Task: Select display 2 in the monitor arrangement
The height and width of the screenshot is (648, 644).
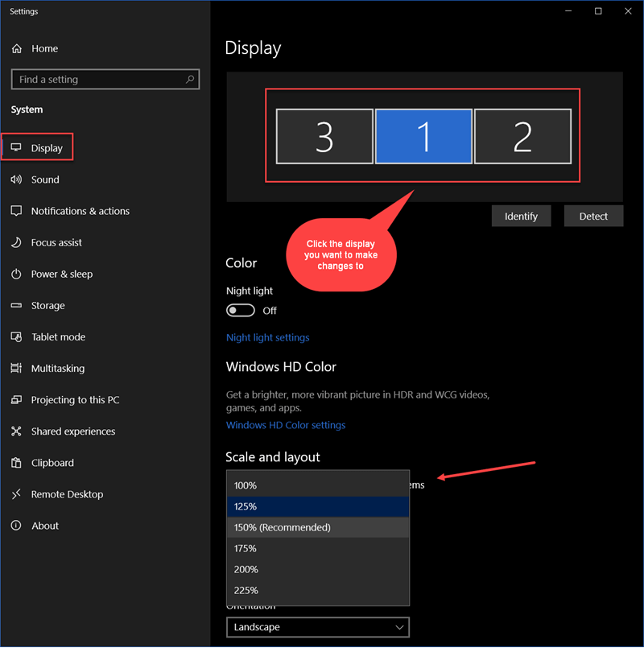Action: 523,136
